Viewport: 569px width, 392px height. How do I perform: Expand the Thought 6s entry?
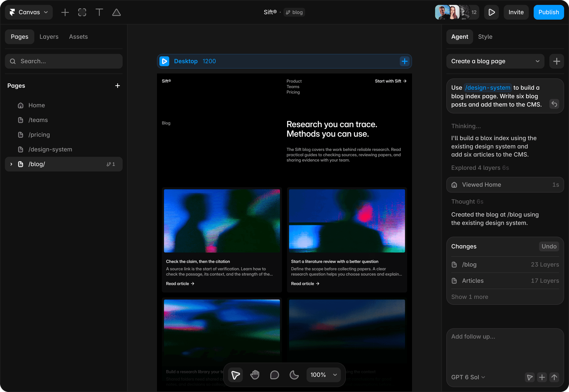coord(467,202)
